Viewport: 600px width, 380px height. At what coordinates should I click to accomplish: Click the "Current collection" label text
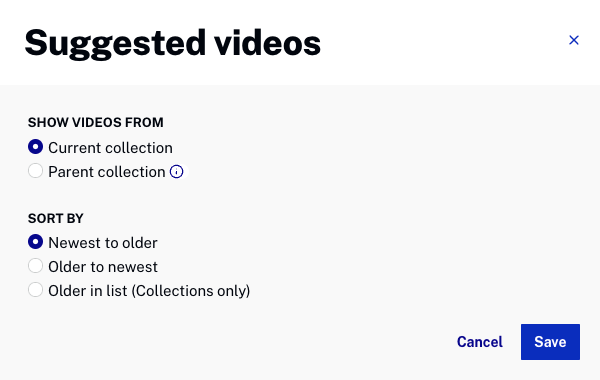click(x=110, y=148)
